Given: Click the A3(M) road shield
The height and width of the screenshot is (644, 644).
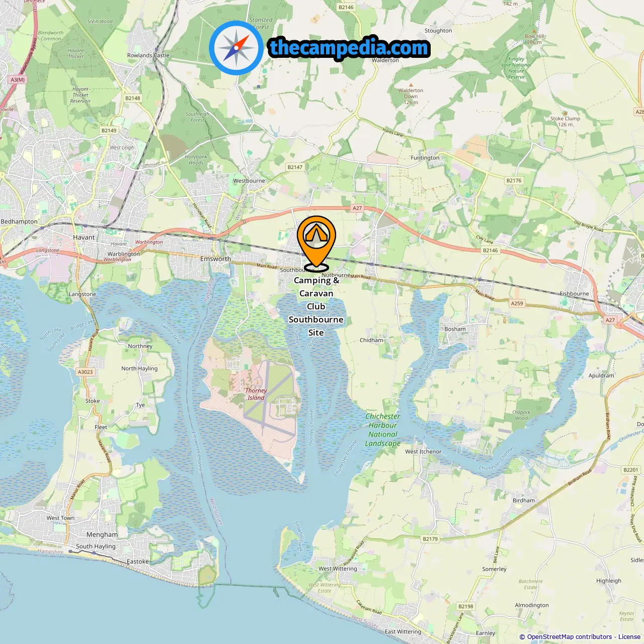Looking at the screenshot, I should 18,79.
